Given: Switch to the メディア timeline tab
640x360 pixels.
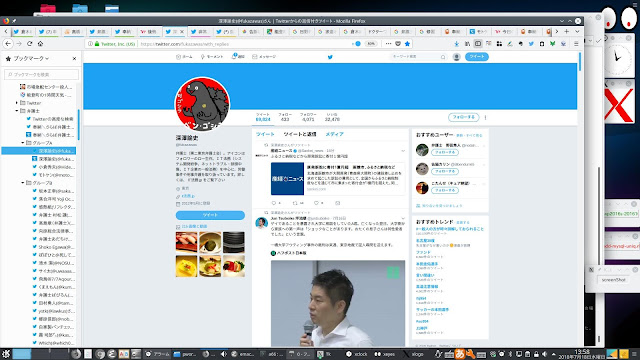Looking at the screenshot, I should pos(334,134).
